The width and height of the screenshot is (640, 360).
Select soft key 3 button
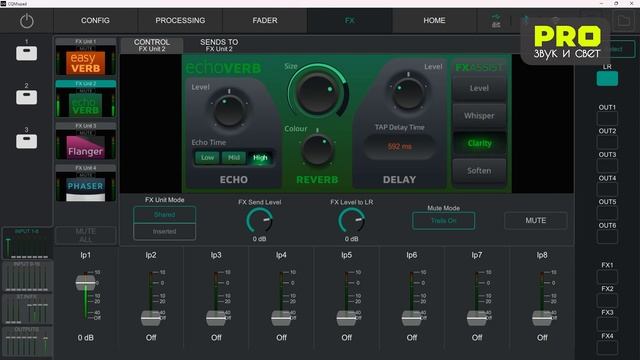pyautogui.click(x=27, y=141)
